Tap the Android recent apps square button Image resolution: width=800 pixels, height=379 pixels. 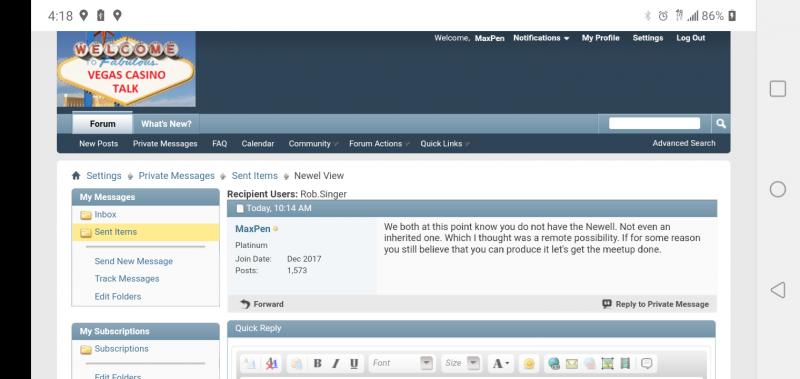[778, 89]
